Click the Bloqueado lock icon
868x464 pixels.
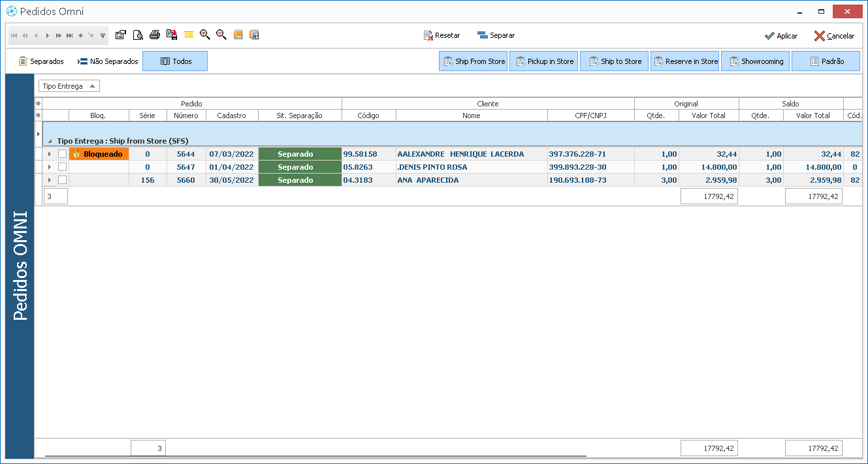click(76, 154)
